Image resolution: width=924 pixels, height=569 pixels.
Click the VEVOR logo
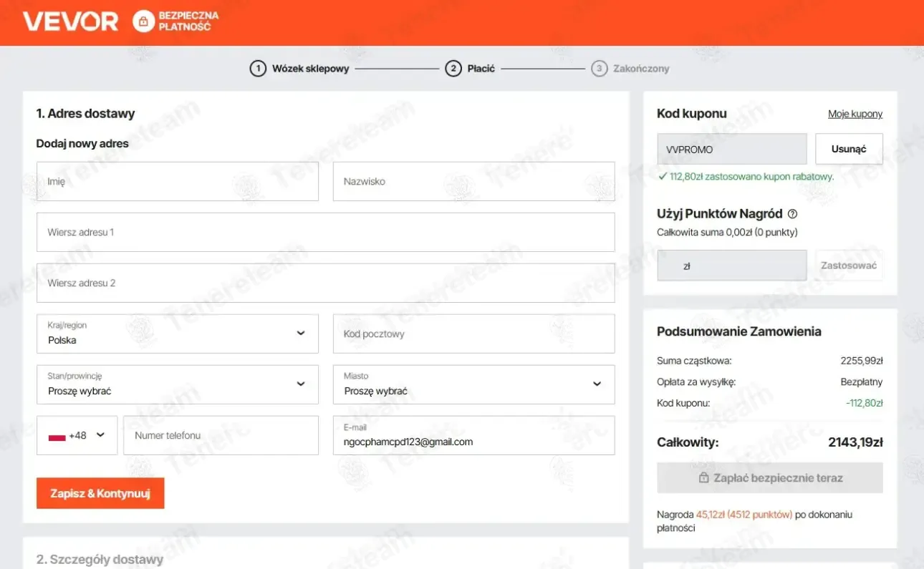click(x=70, y=21)
